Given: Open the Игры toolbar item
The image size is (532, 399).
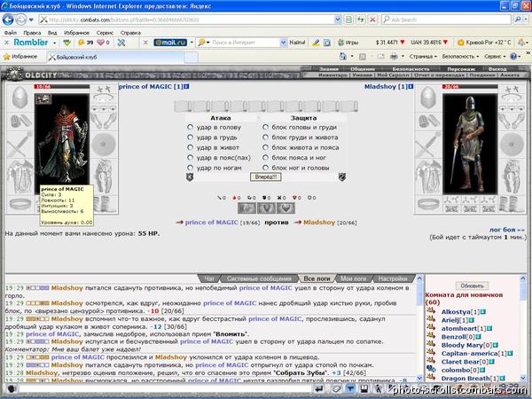Looking at the screenshot, I should tap(348, 43).
